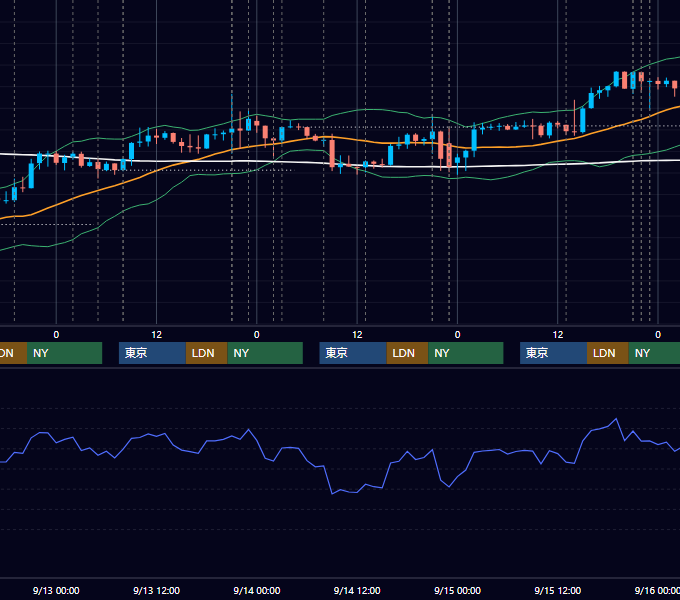The width and height of the screenshot is (680, 600).
Task: Click the NY session block spanning 9/16 00:00
Action: 654,353
